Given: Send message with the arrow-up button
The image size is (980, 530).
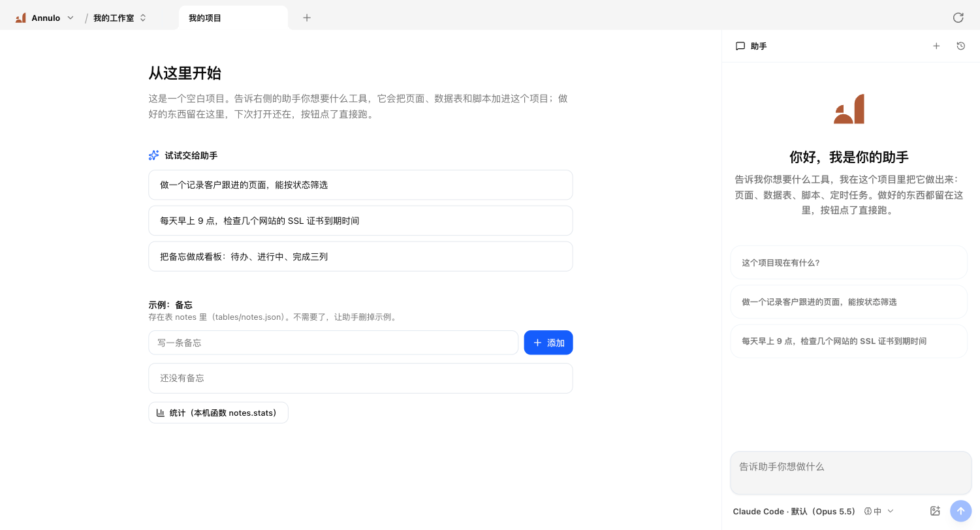Looking at the screenshot, I should tap(960, 511).
